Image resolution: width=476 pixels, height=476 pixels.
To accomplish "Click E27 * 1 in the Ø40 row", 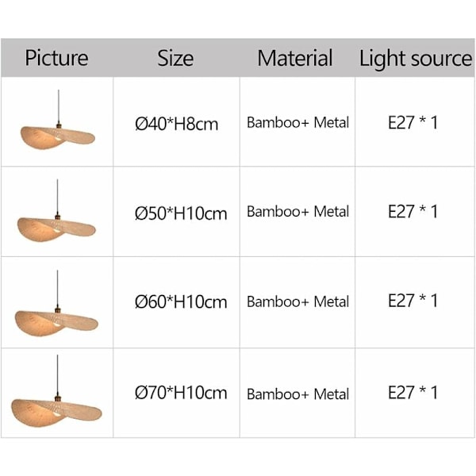I will point(413,123).
